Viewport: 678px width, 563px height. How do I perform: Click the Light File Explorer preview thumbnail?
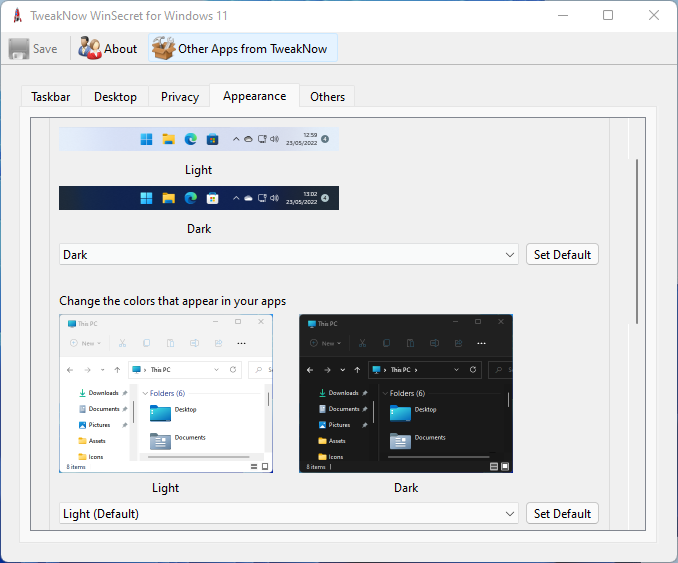click(x=166, y=393)
